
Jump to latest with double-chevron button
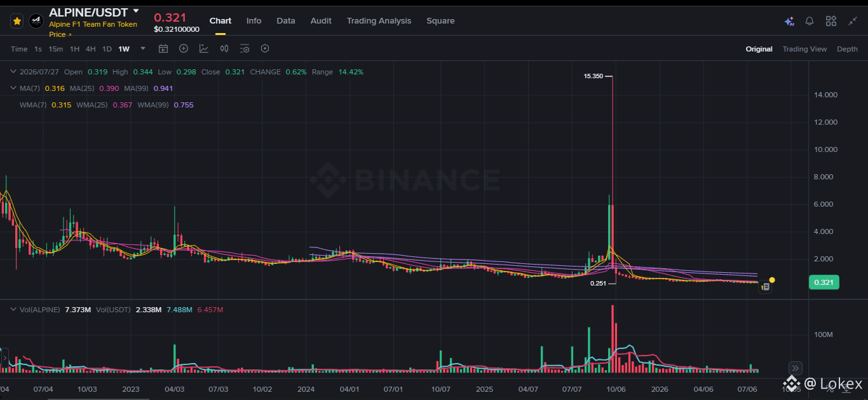(794, 368)
